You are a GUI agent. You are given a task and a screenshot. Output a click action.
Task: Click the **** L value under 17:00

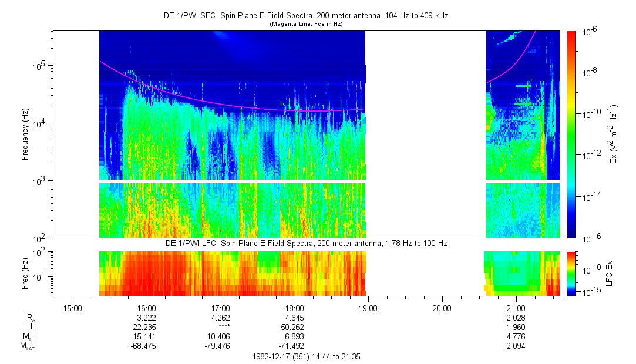pos(223,327)
